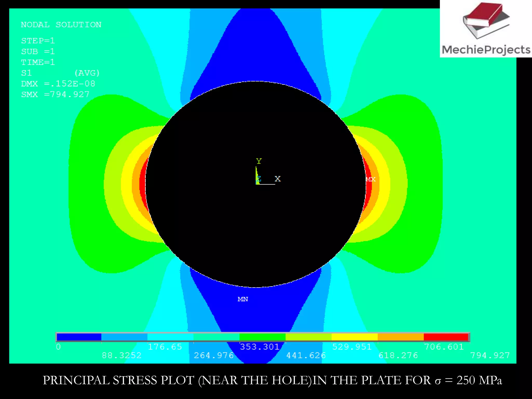The image size is (532, 399).
Task: Click the SUB =1 label
Action: point(38,51)
